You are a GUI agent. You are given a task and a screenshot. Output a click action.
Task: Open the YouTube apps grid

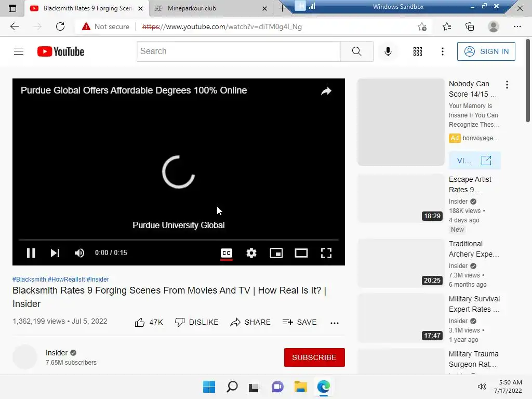click(418, 51)
